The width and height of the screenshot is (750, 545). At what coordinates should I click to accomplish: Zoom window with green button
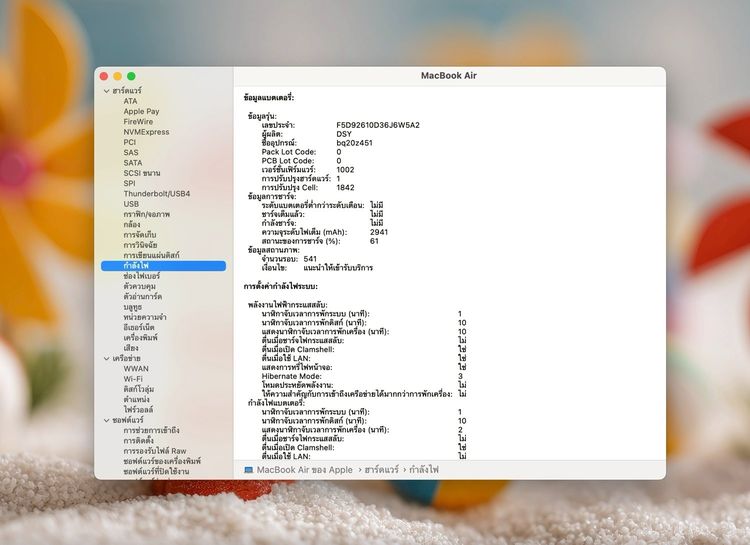click(x=131, y=76)
